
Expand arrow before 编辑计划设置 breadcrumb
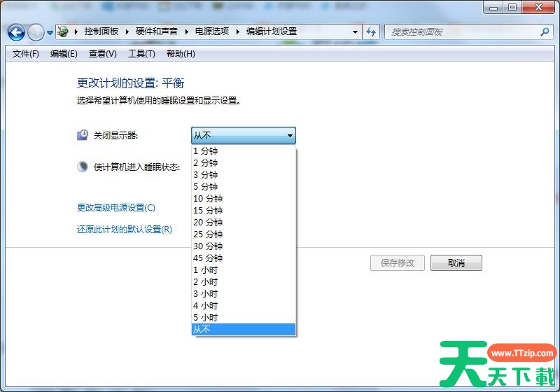point(238,31)
